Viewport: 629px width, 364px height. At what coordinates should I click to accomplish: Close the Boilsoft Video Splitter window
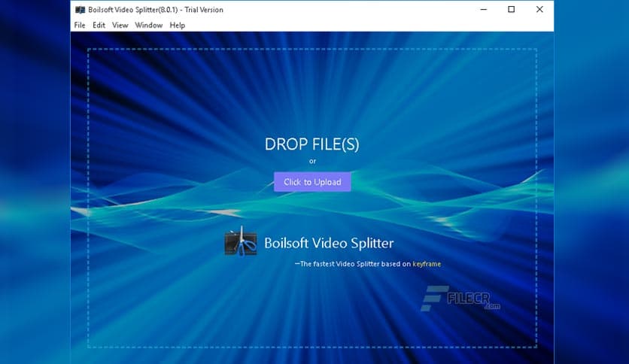[x=539, y=9]
